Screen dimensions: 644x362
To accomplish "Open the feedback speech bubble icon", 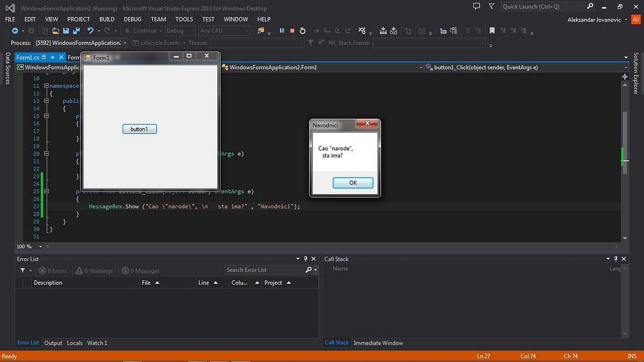I will coord(477,6).
